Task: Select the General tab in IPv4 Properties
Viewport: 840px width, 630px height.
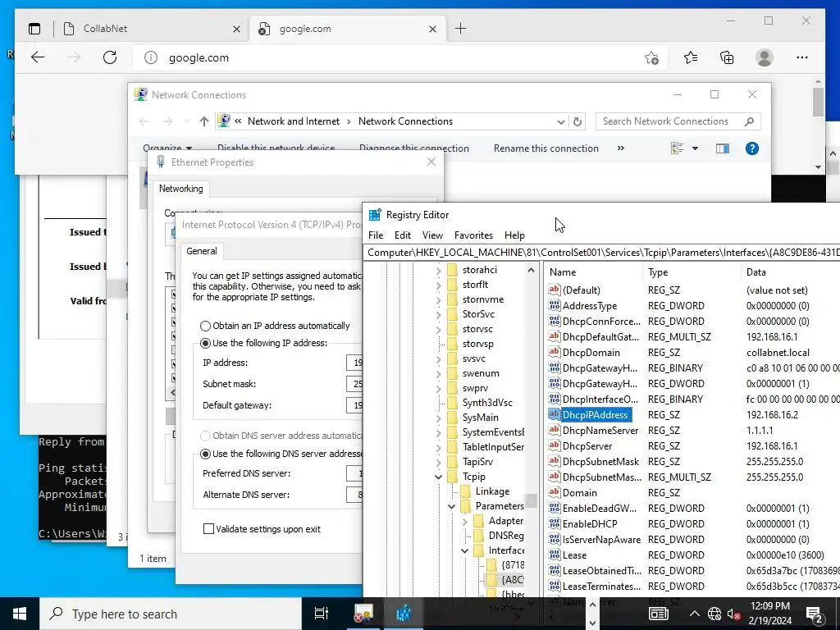Action: click(202, 251)
